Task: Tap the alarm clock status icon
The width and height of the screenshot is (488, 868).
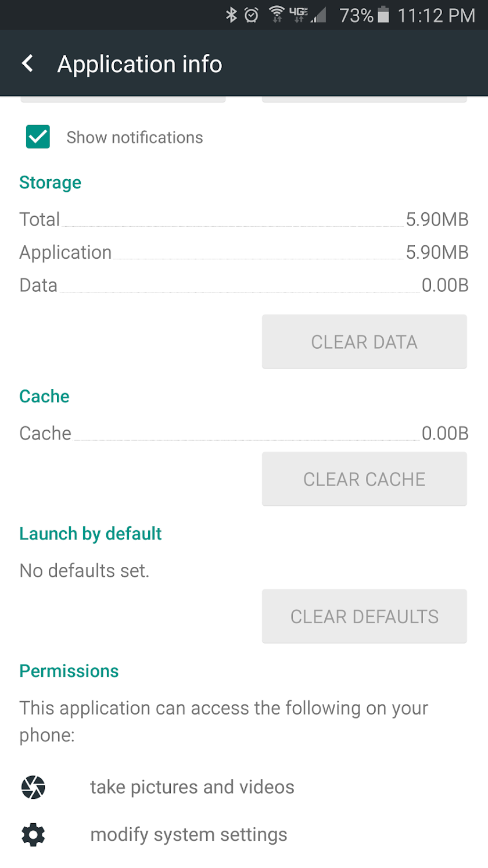Action: 251,15
